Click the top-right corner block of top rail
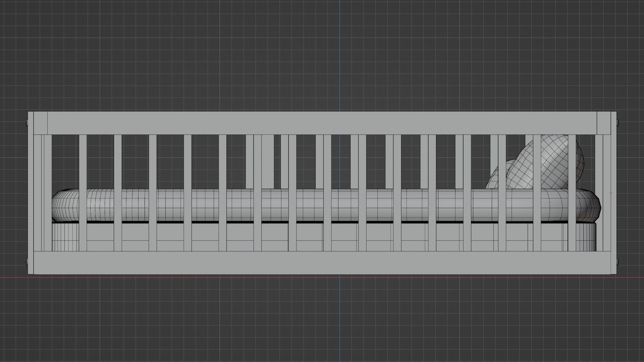Screen dimensions: 644x362 click(x=604, y=123)
